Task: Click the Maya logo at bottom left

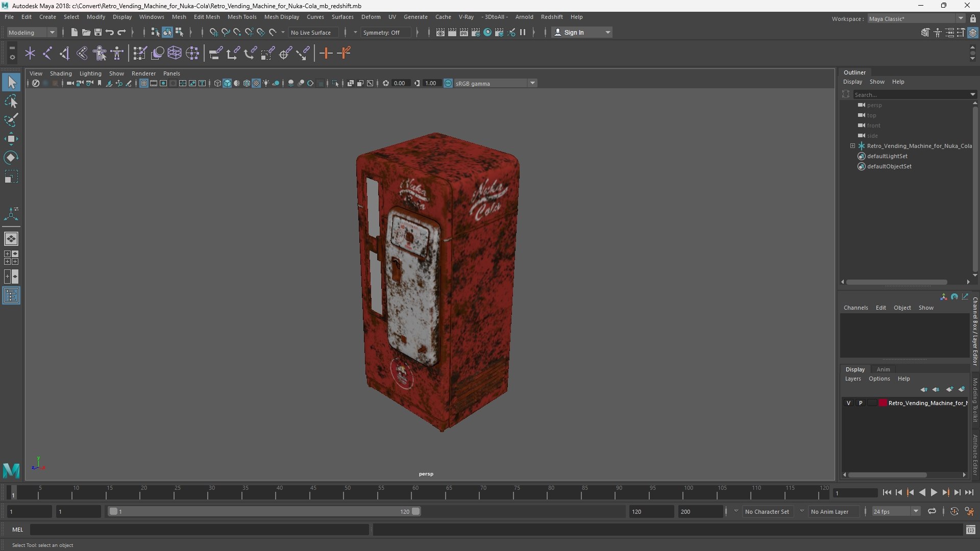Action: (11, 470)
